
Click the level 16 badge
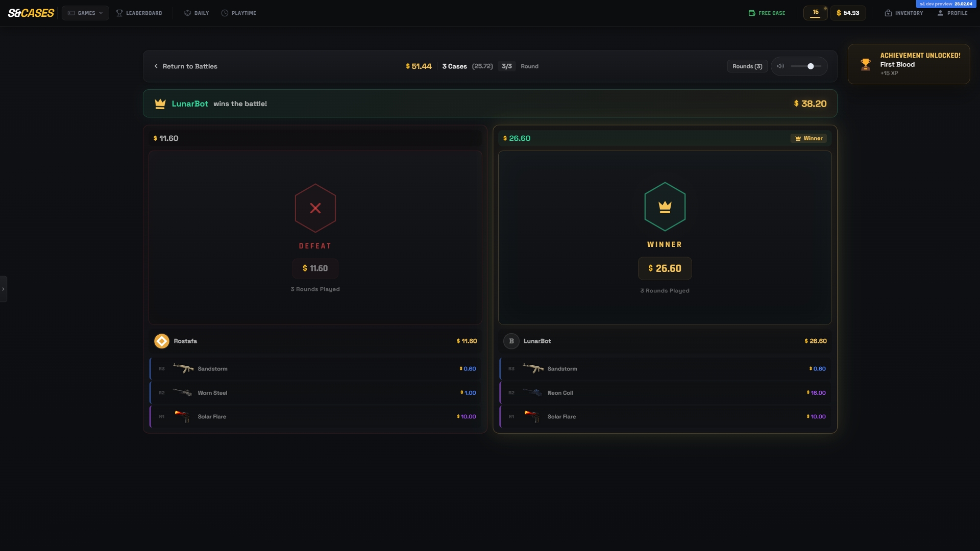(x=815, y=13)
